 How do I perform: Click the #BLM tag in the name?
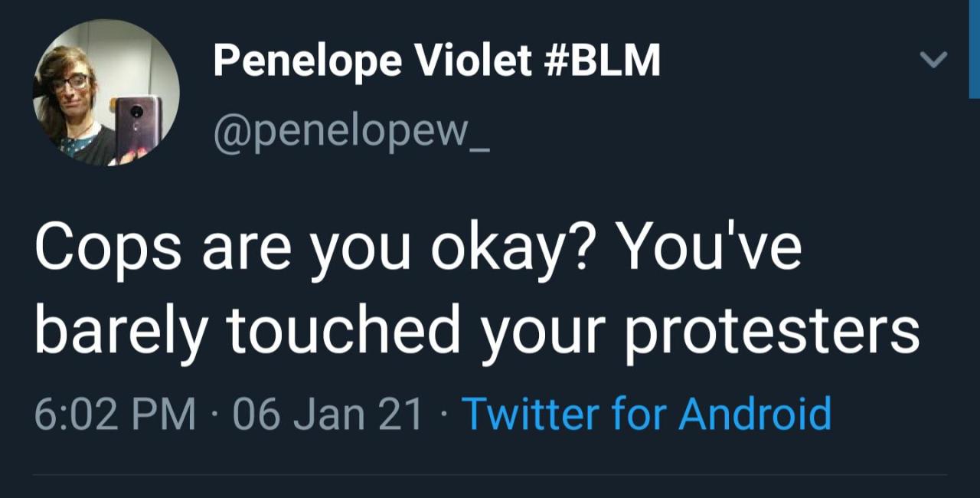click(x=602, y=61)
